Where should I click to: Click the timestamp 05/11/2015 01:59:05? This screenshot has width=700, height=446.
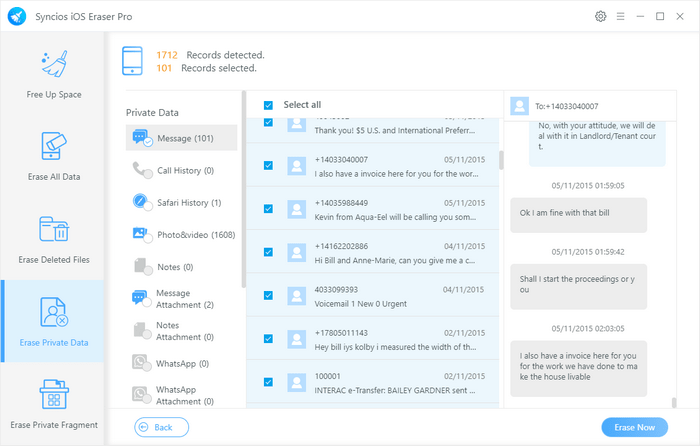pos(588,186)
